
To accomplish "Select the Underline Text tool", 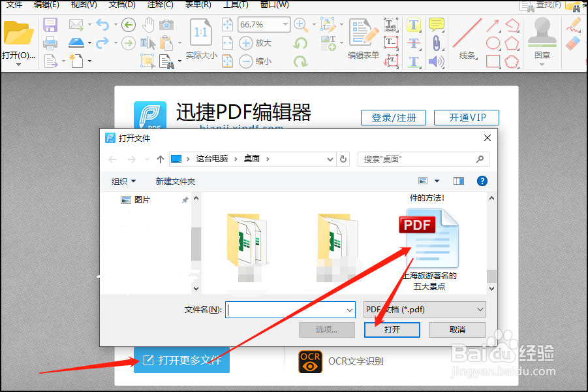I will [413, 61].
